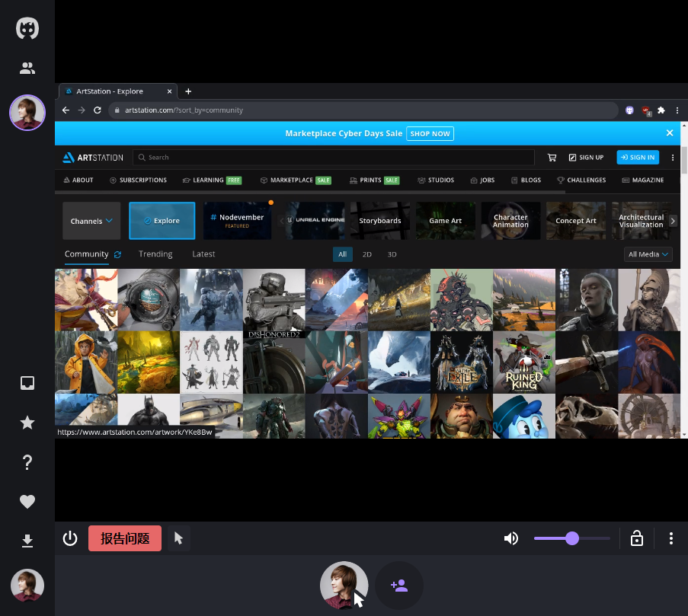Click the ArtStation logo

coord(93,158)
